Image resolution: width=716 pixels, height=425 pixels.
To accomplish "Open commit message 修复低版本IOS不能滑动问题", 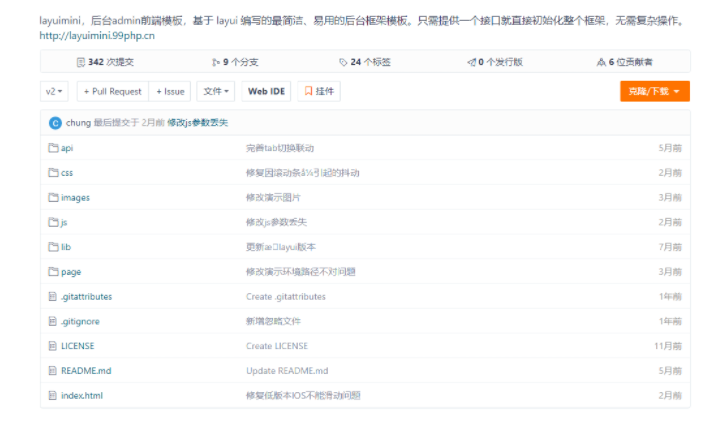I will pos(303,396).
